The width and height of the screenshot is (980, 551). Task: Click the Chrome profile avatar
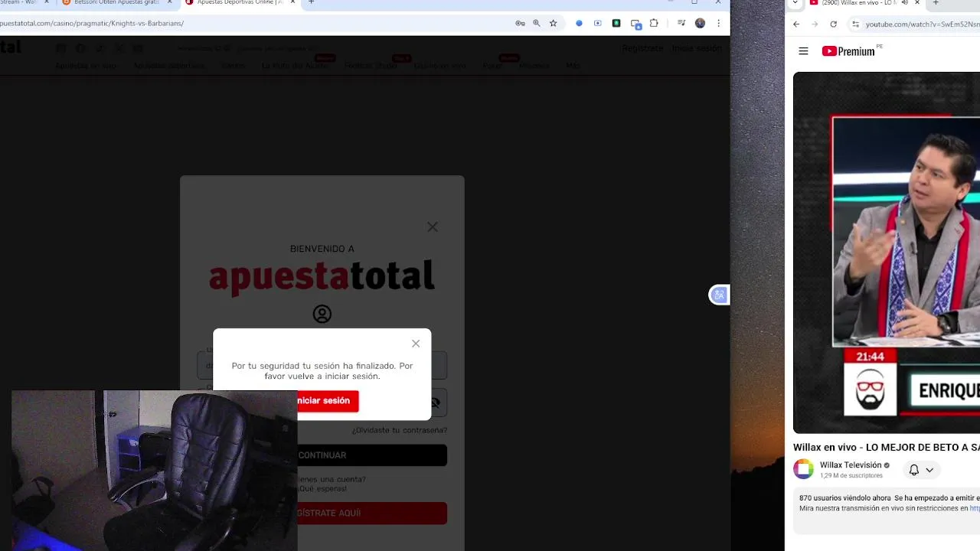700,23
